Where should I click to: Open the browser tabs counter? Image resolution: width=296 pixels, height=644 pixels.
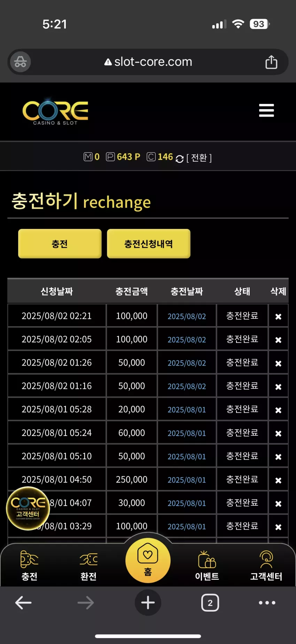[x=210, y=603]
